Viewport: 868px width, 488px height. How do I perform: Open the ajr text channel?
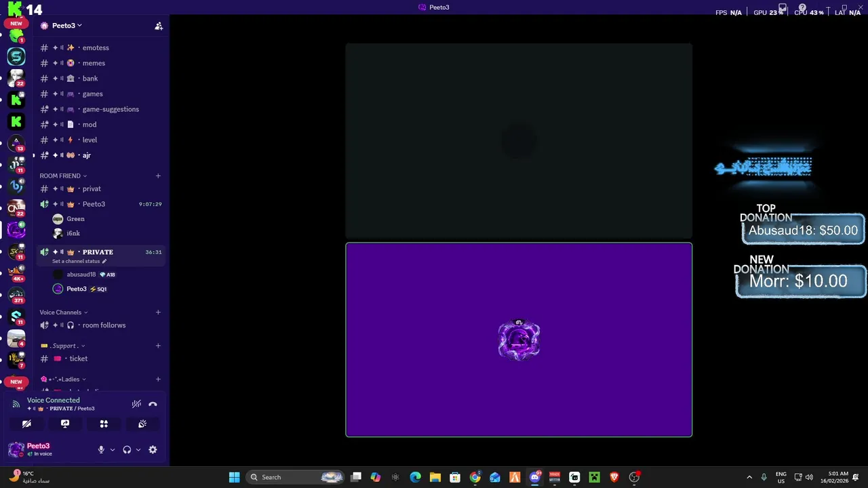[x=99, y=155]
